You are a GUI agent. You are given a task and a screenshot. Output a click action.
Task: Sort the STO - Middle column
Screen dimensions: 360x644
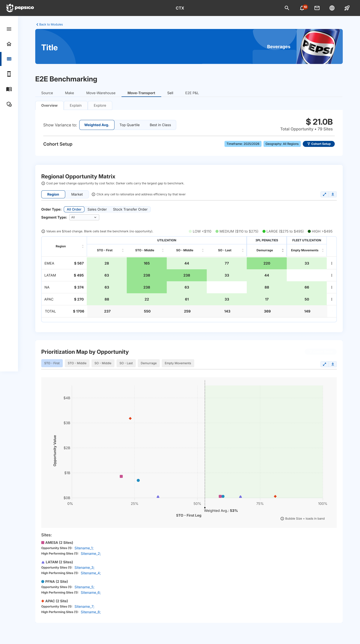click(163, 250)
